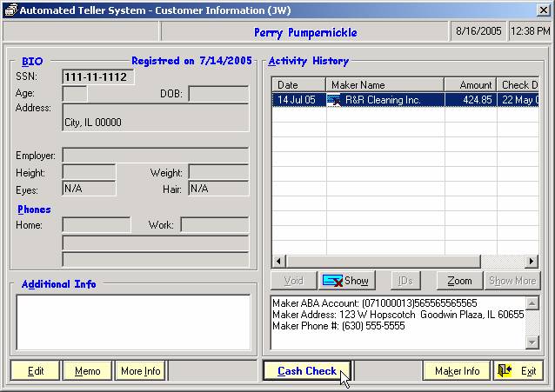
Task: Sort by the Amount column header
Action: (470, 85)
